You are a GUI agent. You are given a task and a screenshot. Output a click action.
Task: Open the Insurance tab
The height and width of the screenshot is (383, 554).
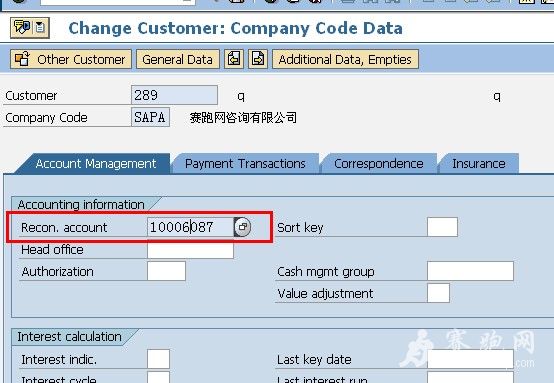point(479,164)
